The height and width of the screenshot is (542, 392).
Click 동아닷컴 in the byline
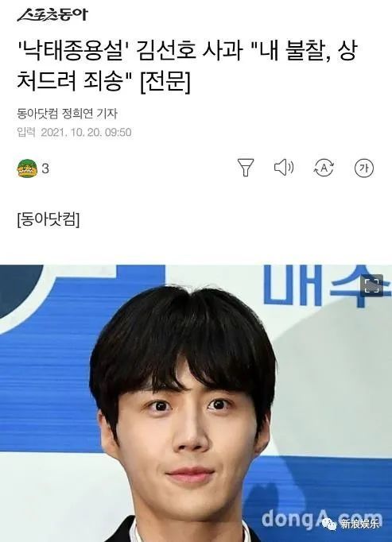pos(37,114)
